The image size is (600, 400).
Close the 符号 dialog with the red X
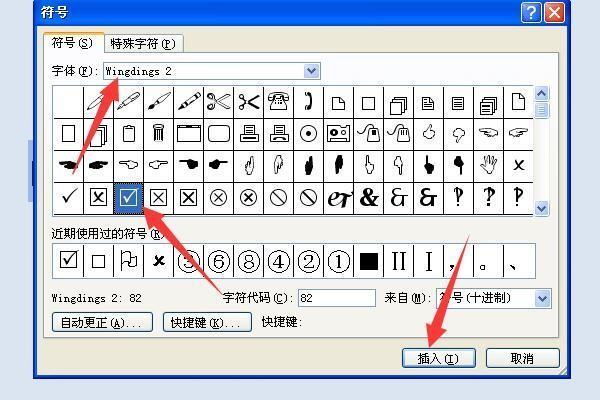(x=554, y=13)
